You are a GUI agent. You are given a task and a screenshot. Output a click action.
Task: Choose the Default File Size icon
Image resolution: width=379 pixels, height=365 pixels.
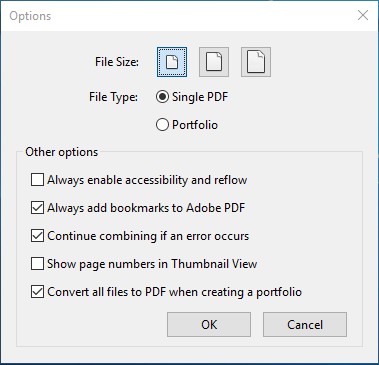pos(214,62)
